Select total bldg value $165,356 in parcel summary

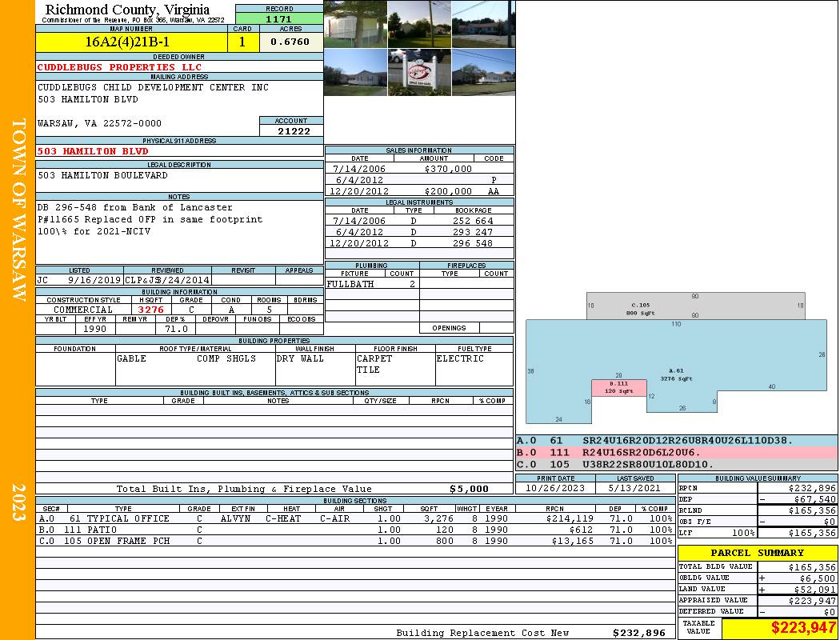pos(812,567)
